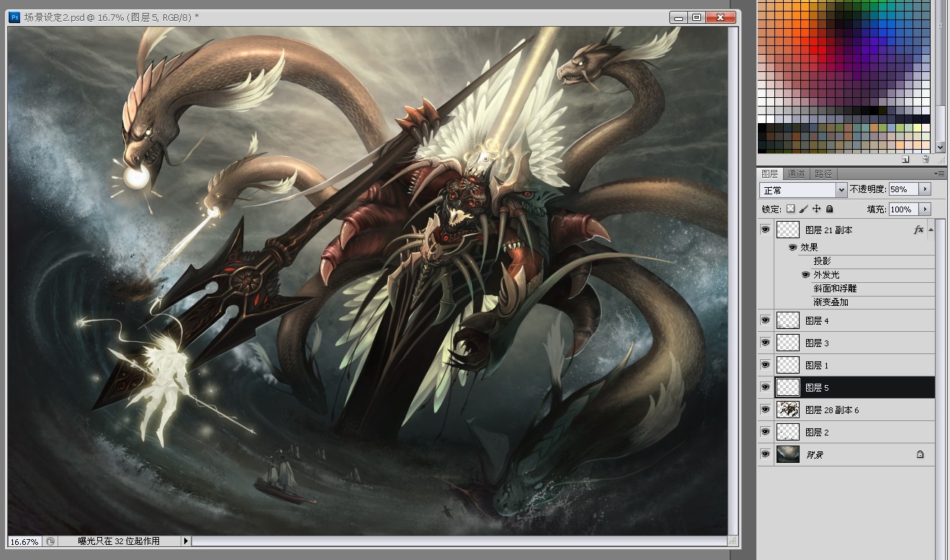Maximize the 场景设定2.psd document window
The height and width of the screenshot is (560, 950).
pos(696,17)
